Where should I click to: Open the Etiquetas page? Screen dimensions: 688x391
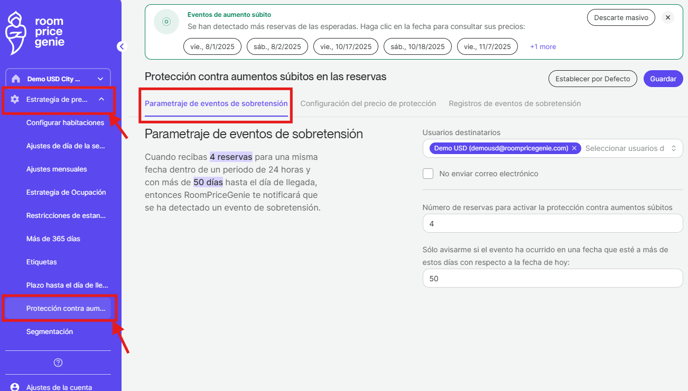41,262
